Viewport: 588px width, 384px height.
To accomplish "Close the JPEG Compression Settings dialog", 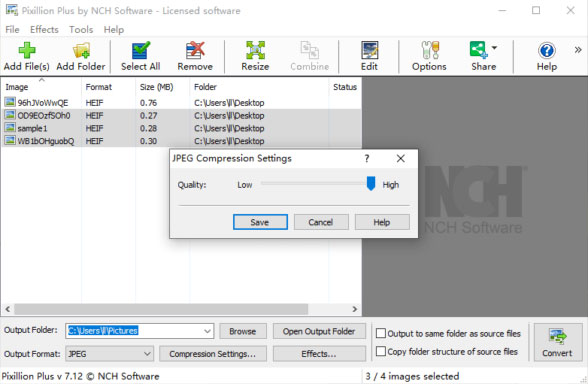I will (x=400, y=159).
